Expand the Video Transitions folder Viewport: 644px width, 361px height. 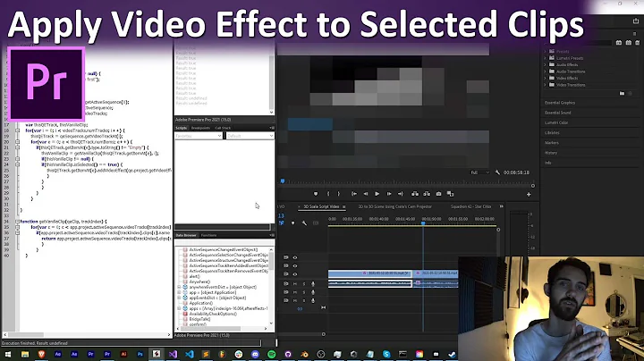[x=546, y=85]
